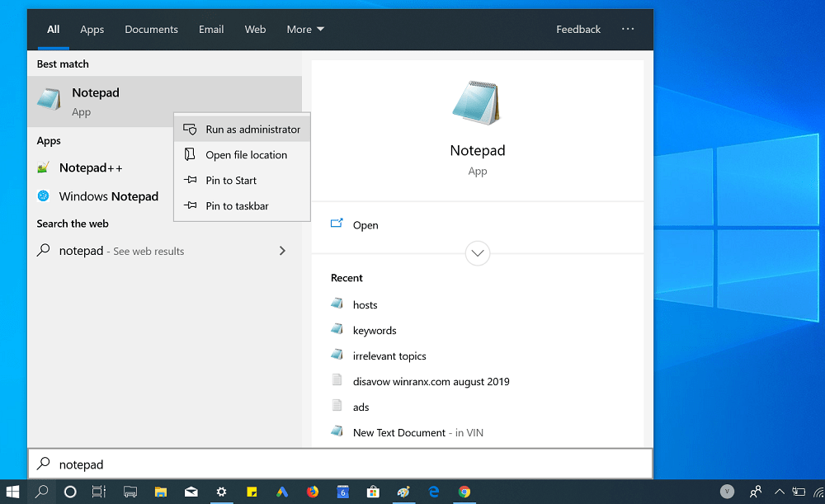Image resolution: width=825 pixels, height=504 pixels.
Task: Open Microsoft Edge from the taskbar
Action: [x=434, y=492]
